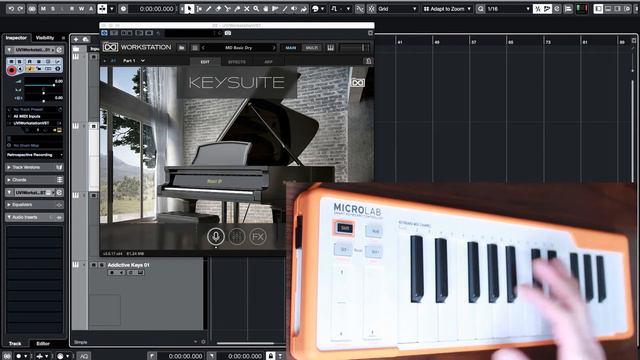Switch to the Track tab at bottom left
Image resolution: width=640 pixels, height=360 pixels.
[15, 344]
